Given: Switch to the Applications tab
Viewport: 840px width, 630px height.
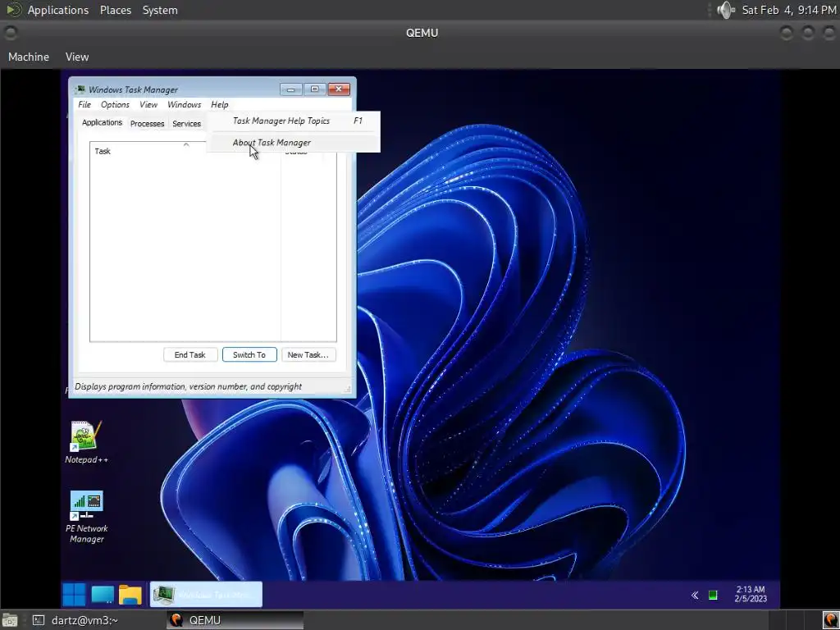Looking at the screenshot, I should (102, 123).
